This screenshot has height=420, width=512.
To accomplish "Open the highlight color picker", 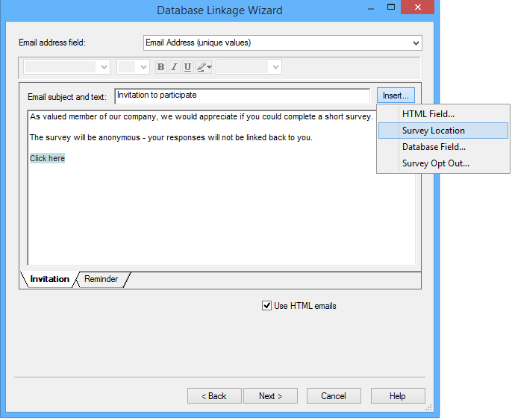I will point(204,67).
